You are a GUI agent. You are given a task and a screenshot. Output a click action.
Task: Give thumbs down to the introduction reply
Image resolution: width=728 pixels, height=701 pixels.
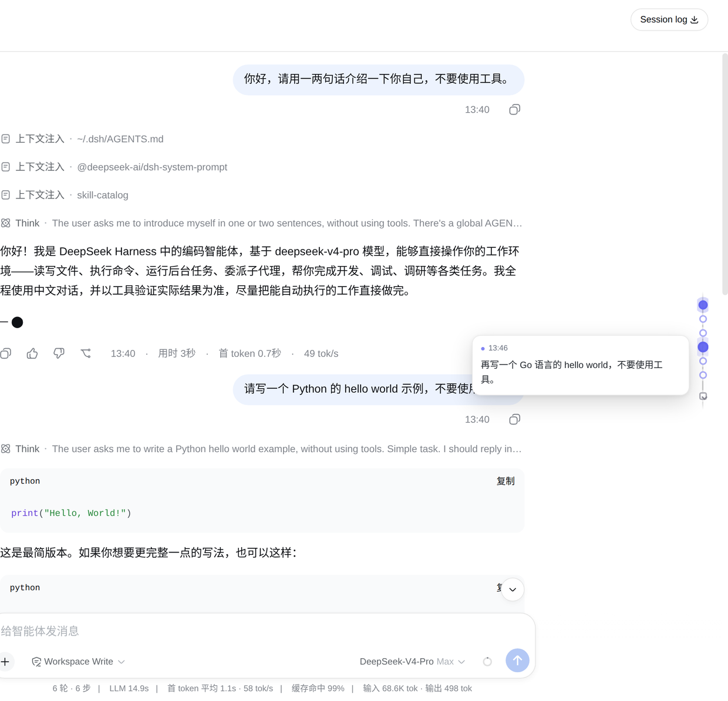59,353
